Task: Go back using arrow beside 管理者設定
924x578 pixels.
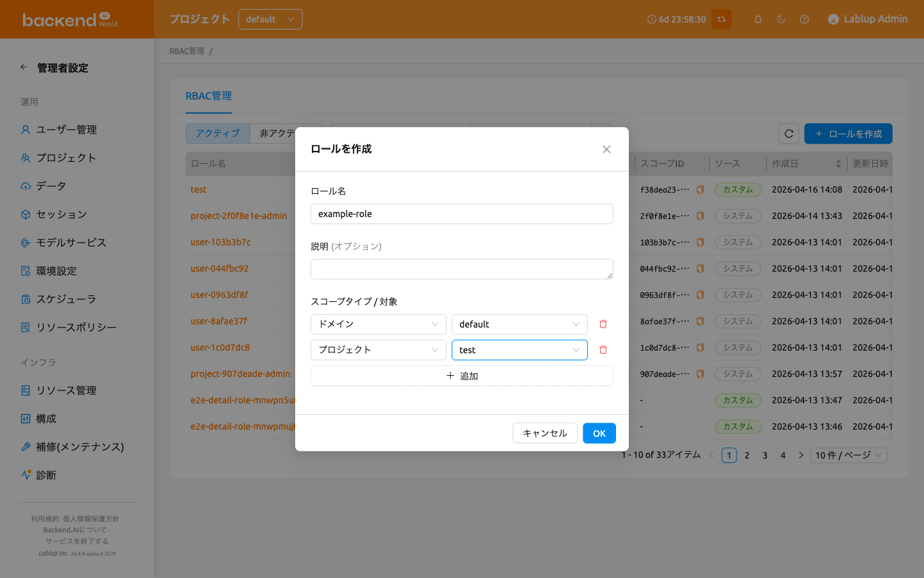Action: (24, 67)
